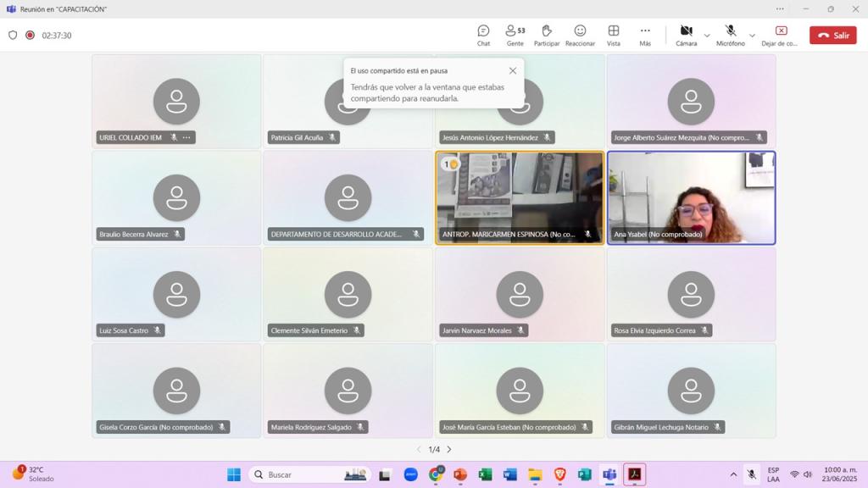Image resolution: width=868 pixels, height=488 pixels.
Task: Open more options for URIEL COLLADO IEM
Action: click(x=186, y=137)
